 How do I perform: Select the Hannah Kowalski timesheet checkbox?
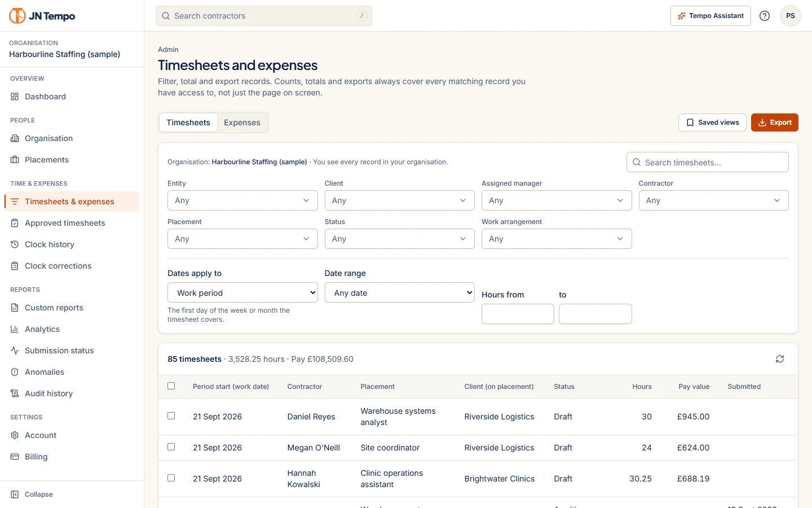click(x=171, y=478)
